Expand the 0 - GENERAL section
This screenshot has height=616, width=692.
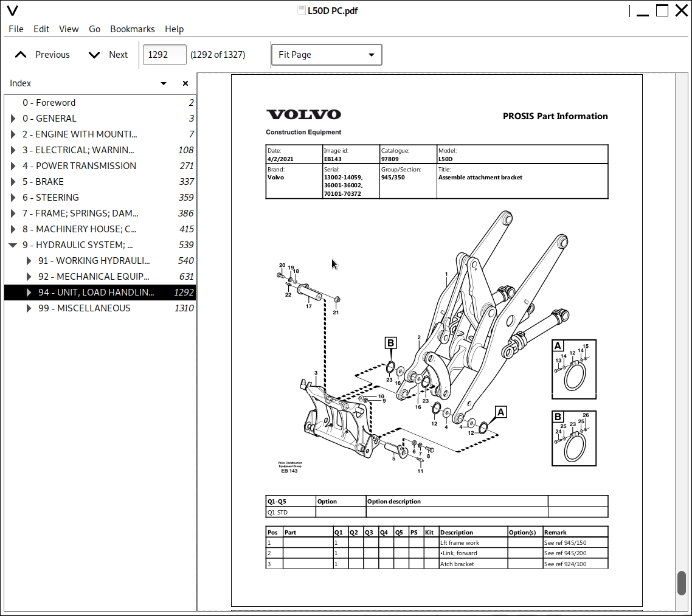13,118
